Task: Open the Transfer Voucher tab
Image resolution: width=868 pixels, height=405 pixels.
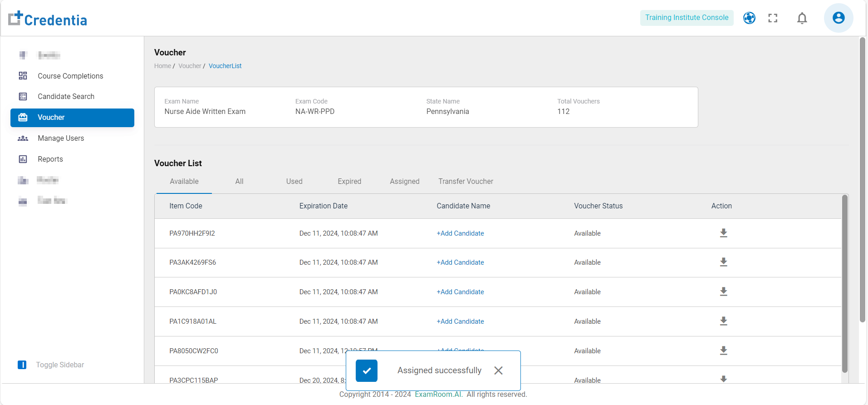Action: [466, 181]
